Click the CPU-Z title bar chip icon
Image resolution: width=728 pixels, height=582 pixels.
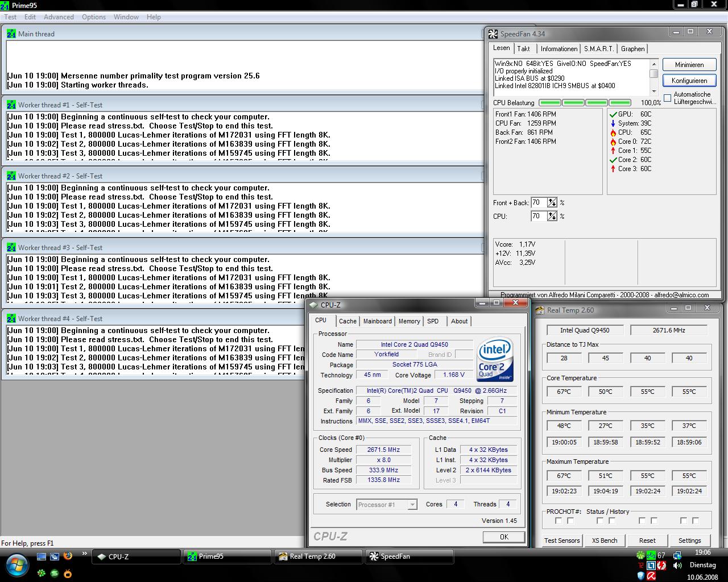click(x=315, y=305)
